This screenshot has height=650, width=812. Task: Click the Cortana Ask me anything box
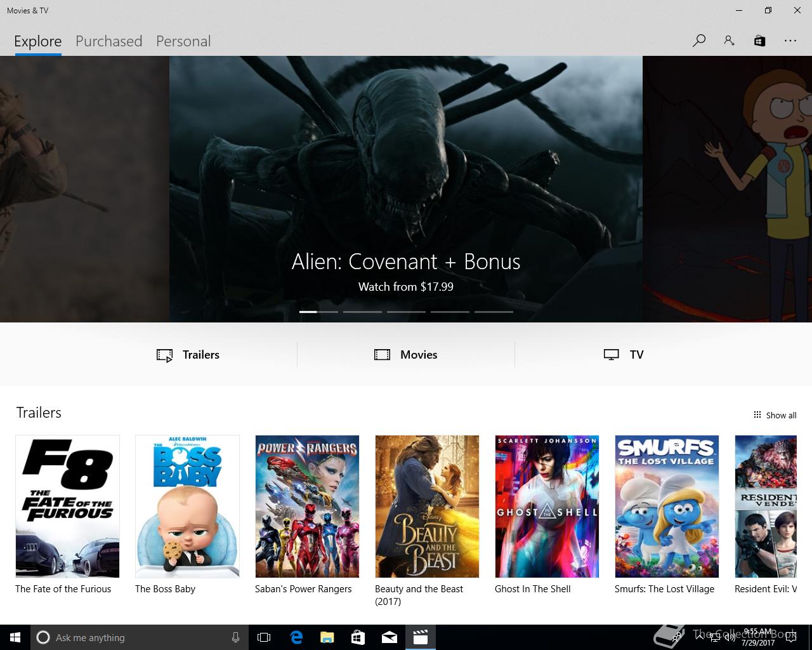pyautogui.click(x=140, y=637)
